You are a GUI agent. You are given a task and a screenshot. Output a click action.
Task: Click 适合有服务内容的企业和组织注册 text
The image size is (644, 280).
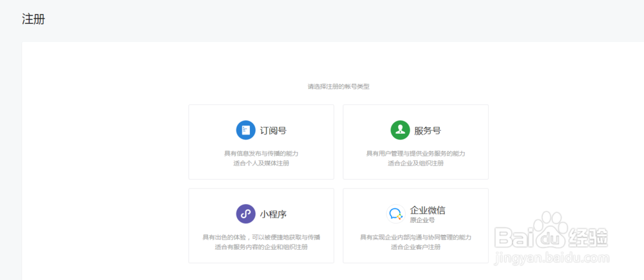261,247
